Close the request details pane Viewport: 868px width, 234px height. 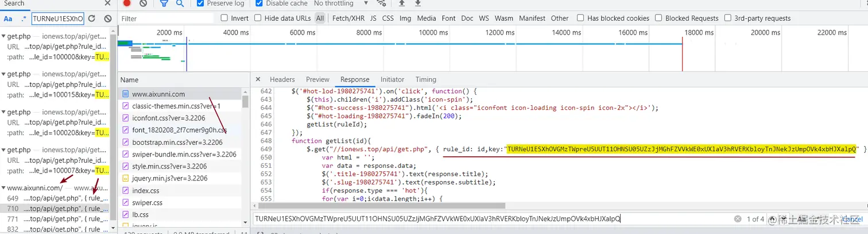258,79
